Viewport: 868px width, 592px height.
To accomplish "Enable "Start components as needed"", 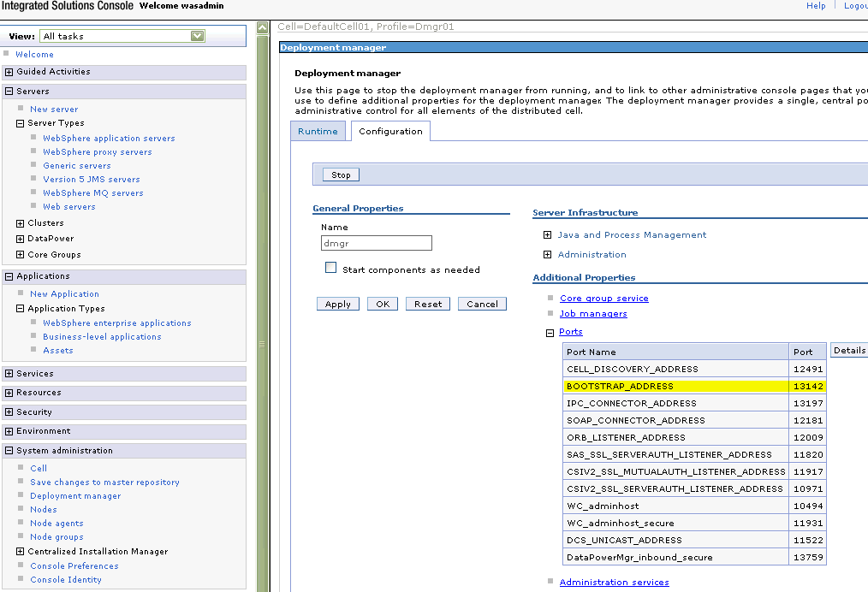I will [x=331, y=267].
